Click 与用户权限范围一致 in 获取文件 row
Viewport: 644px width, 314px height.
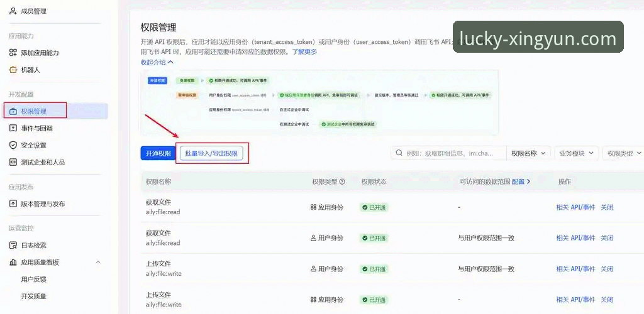click(486, 238)
